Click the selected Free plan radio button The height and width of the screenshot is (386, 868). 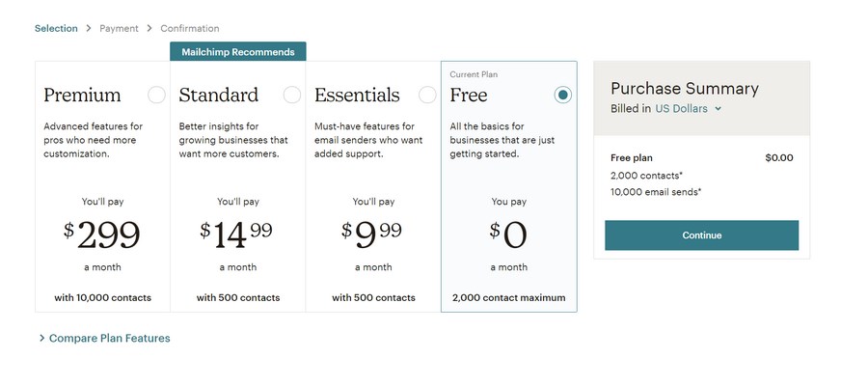point(563,95)
